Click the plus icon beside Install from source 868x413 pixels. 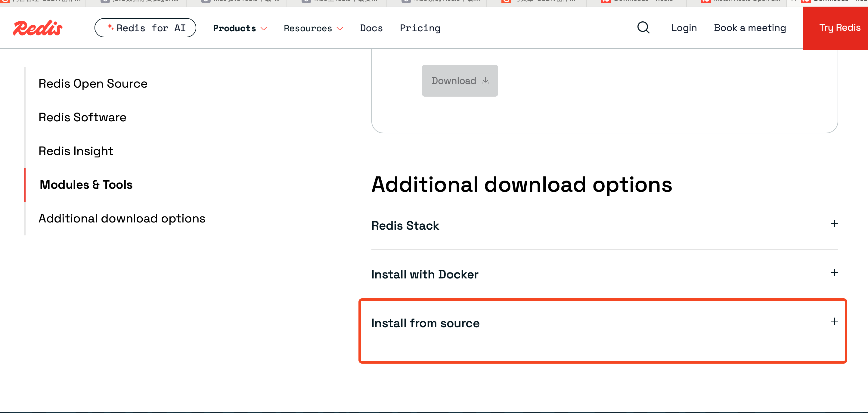coord(834,321)
